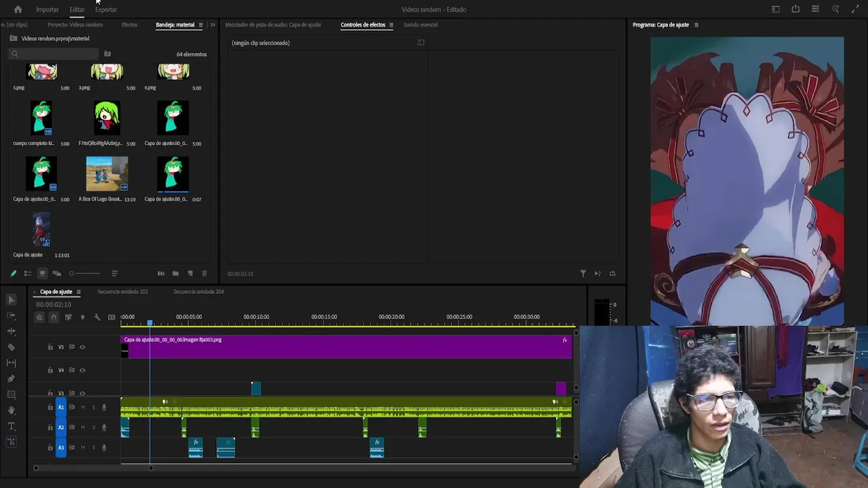Viewport: 868px width, 488px height.
Task: Open the Bandeja: material panel menu
Action: click(x=200, y=25)
